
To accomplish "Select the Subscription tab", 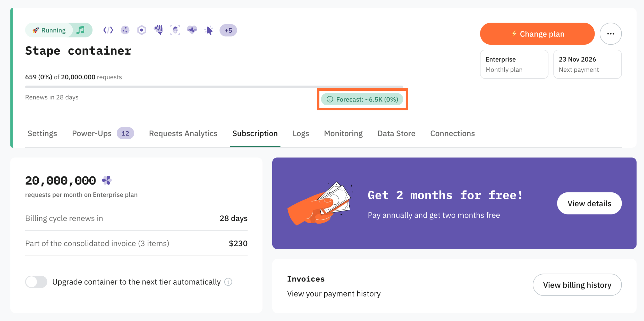I will [255, 134].
